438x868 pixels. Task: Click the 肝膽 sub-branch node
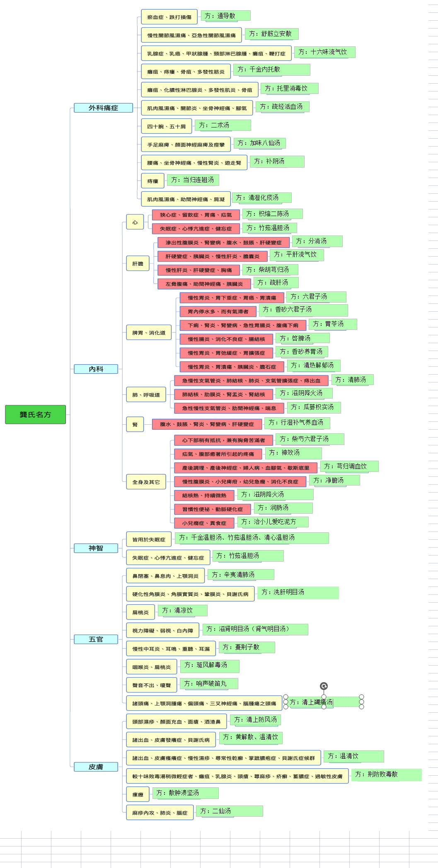[x=138, y=263]
